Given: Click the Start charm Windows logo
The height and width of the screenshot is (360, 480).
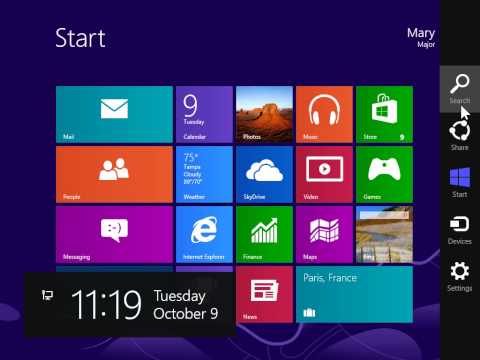Looking at the screenshot, I should 460,183.
